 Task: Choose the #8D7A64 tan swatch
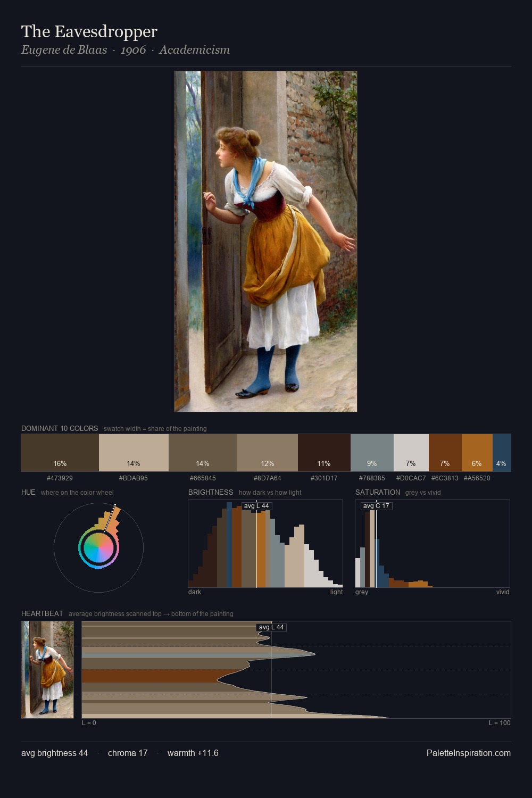click(x=268, y=453)
